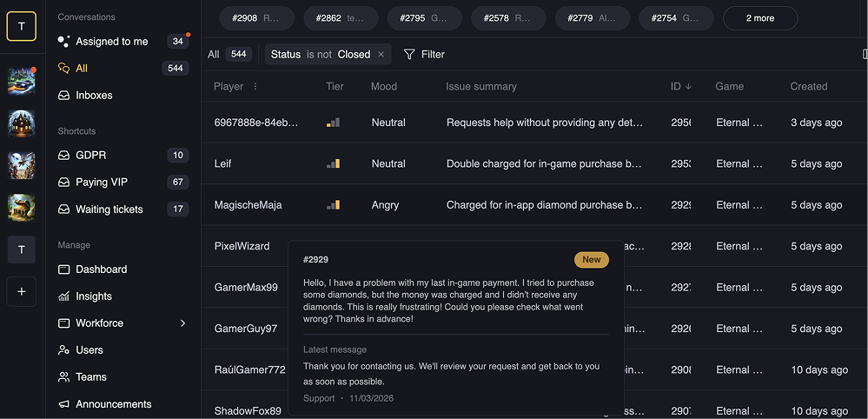Click the Paying VIP inbox icon
868x419 pixels.
coord(63,182)
